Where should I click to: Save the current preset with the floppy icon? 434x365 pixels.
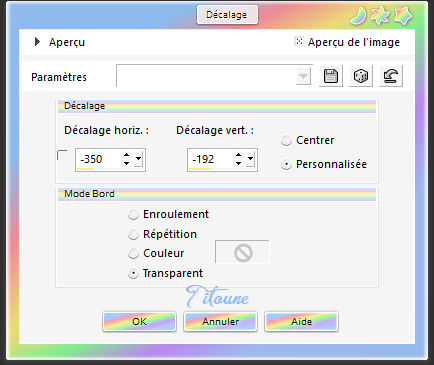click(331, 76)
